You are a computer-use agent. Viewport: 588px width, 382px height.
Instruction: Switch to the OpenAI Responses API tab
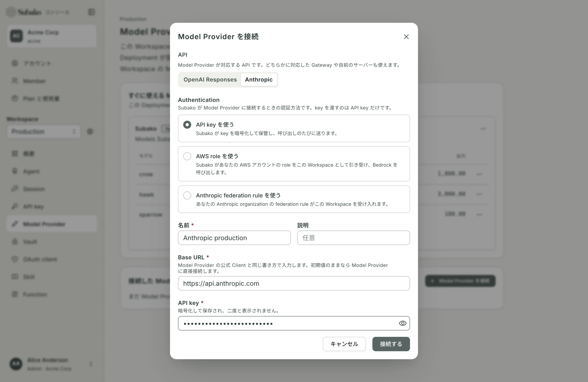pyautogui.click(x=210, y=80)
